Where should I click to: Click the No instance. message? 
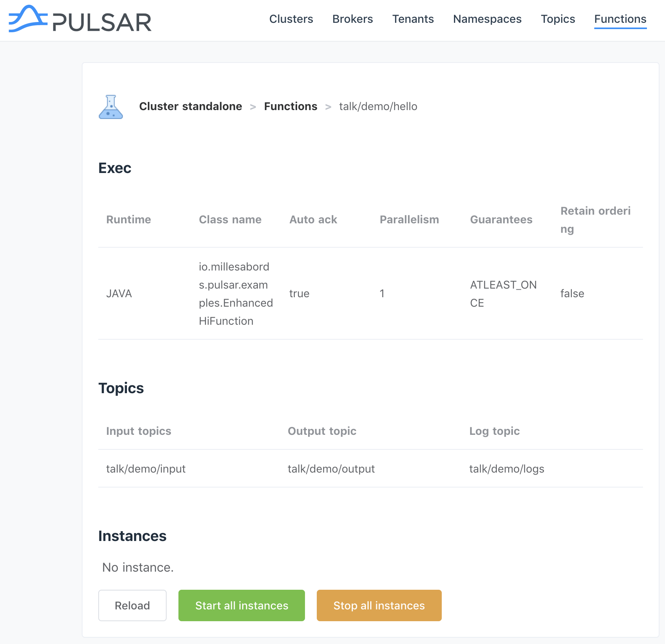click(x=138, y=567)
